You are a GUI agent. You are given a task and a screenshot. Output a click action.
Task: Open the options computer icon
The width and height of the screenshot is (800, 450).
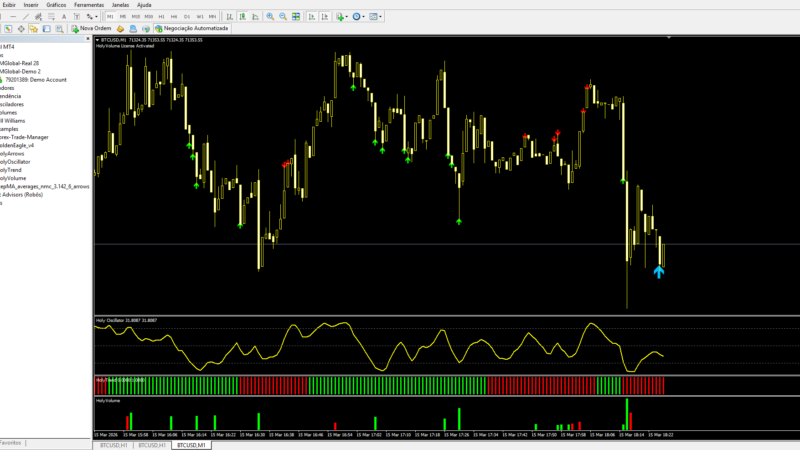(x=133, y=29)
